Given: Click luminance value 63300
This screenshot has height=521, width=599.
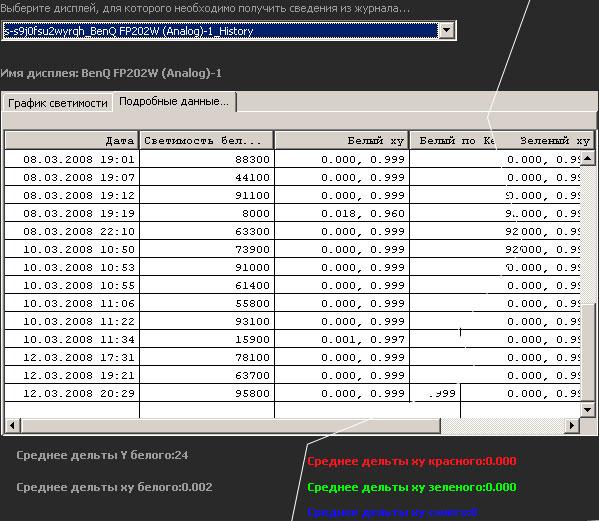Looking at the screenshot, I should coord(252,231).
